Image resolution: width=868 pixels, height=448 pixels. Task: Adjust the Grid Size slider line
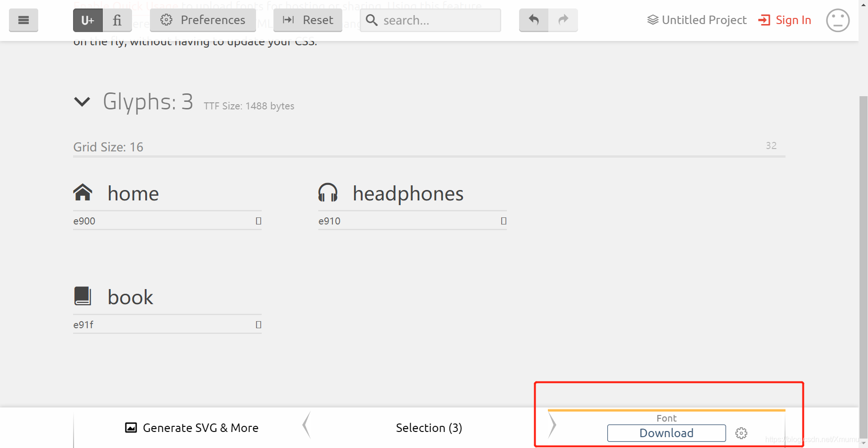click(x=429, y=156)
